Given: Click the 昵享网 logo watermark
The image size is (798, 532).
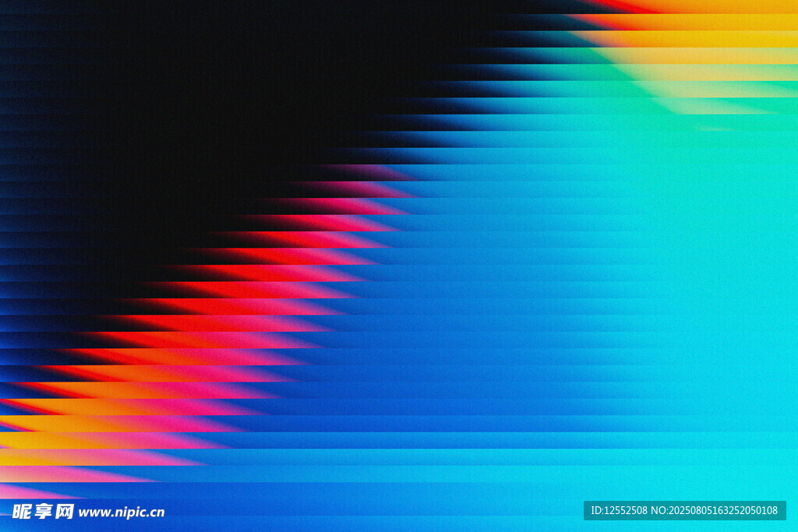Looking at the screenshot, I should [x=43, y=512].
